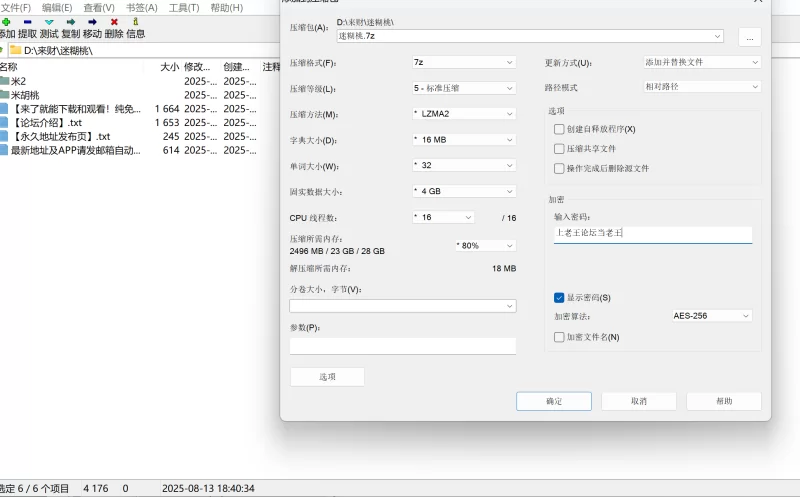The width and height of the screenshot is (800, 497).
Task: Click the Copy (复制) arrow toolbar icon
Action: [x=71, y=22]
